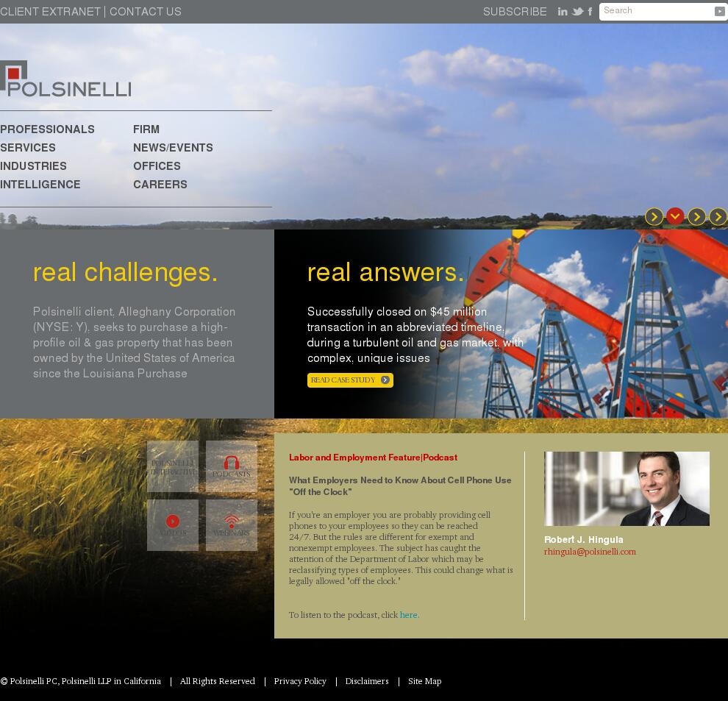The image size is (728, 701).
Task: Open the Industries menu
Action: 33,166
